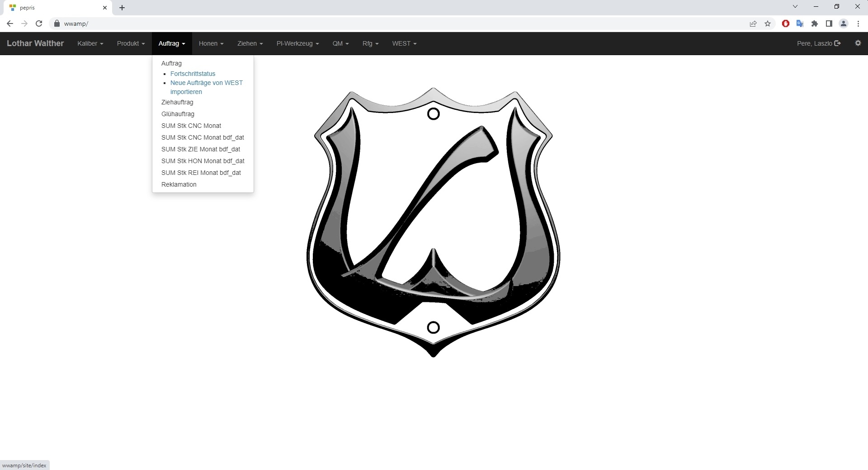Open Google Translate extension icon
This screenshot has width=868, height=470.
point(800,24)
